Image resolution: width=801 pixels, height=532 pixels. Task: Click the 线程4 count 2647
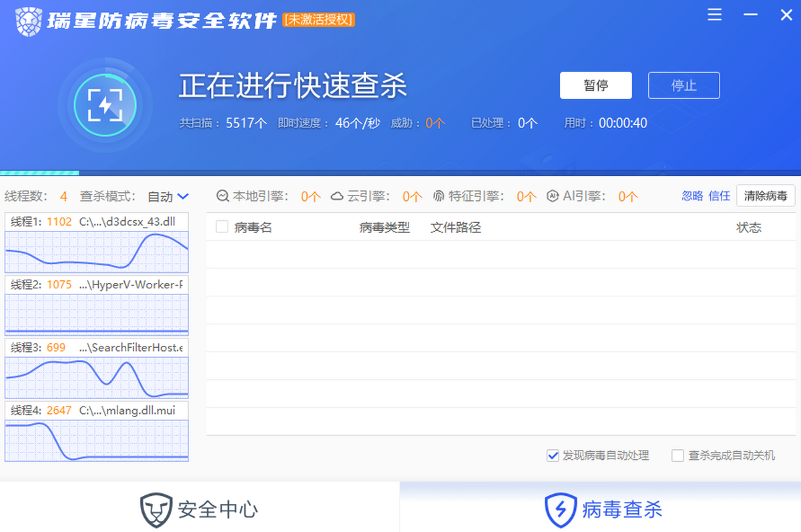tap(59, 410)
